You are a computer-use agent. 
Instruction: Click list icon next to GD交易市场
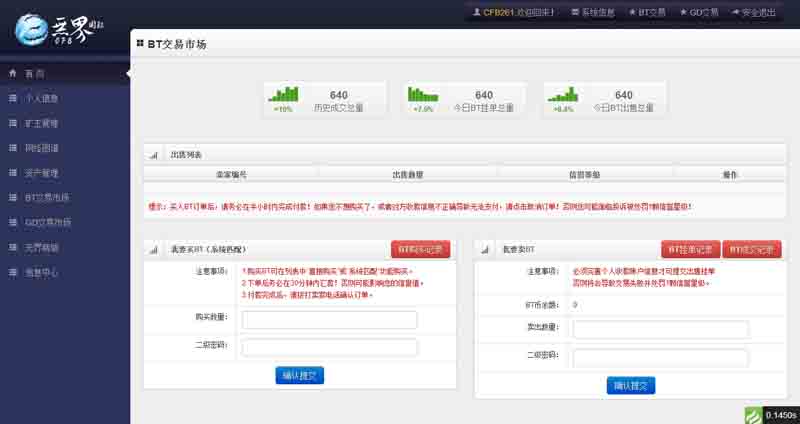[x=13, y=222]
